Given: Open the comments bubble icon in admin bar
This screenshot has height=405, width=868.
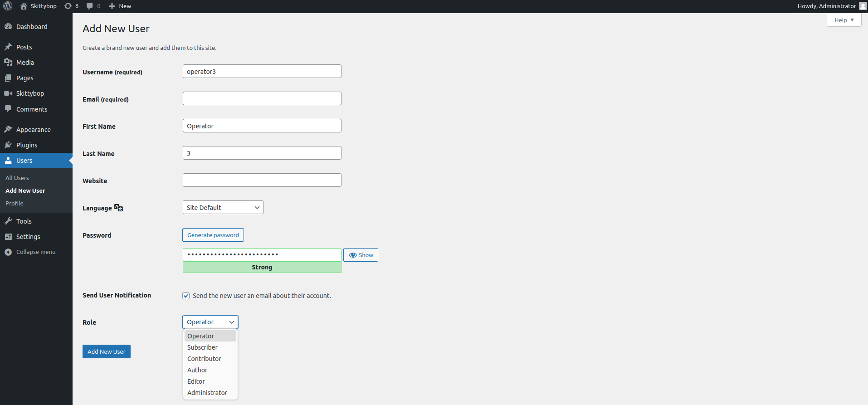Looking at the screenshot, I should 90,6.
